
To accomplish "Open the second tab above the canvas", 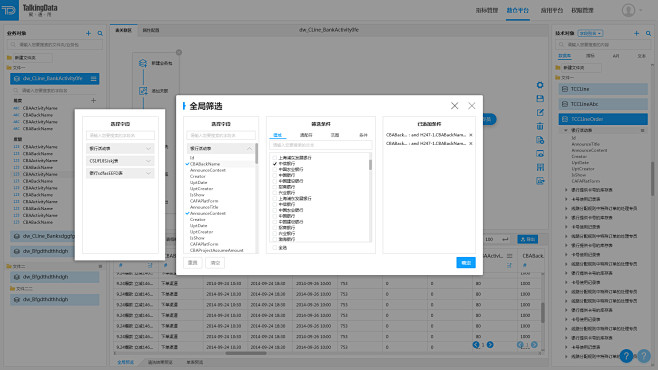I will click(x=151, y=30).
